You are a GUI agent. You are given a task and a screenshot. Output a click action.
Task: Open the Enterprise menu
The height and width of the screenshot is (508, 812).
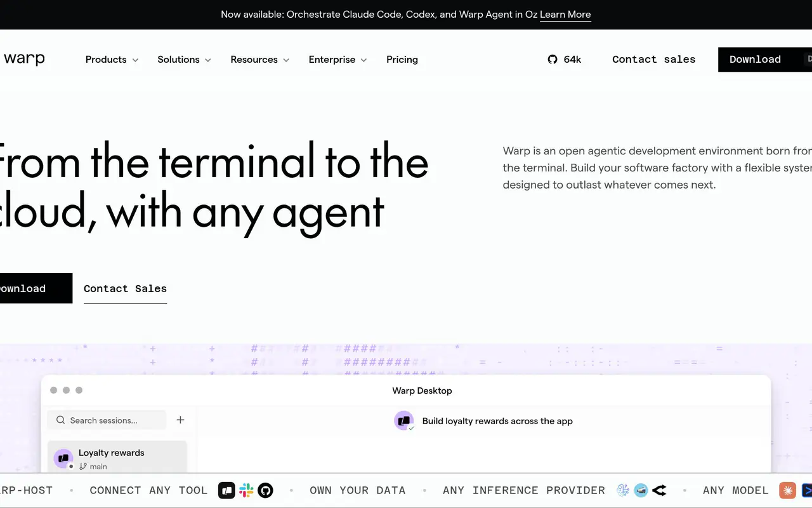point(338,59)
